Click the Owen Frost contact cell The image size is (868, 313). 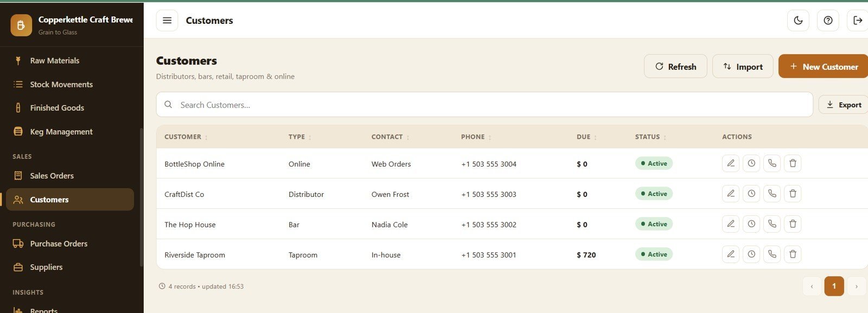[390, 194]
